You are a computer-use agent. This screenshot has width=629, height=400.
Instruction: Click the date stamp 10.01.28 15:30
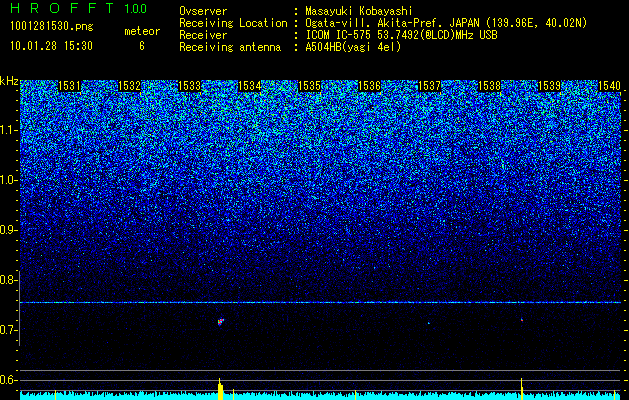(x=52, y=46)
